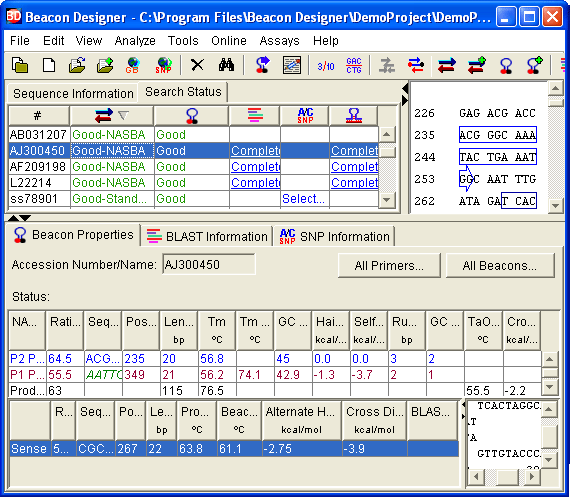This screenshot has width=570, height=497.
Task: Click the primer search arrows icon
Action: pos(447,66)
